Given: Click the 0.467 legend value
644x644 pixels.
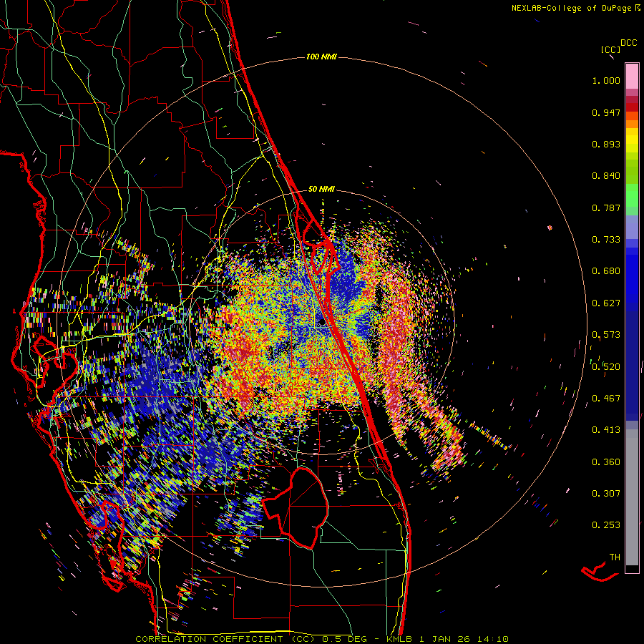Looking at the screenshot, I should coord(606,399).
